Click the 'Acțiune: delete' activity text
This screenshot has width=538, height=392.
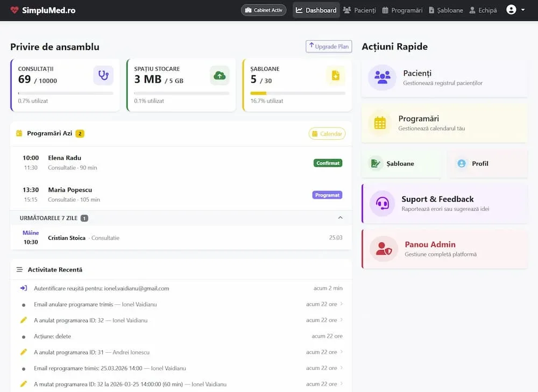click(x=52, y=336)
